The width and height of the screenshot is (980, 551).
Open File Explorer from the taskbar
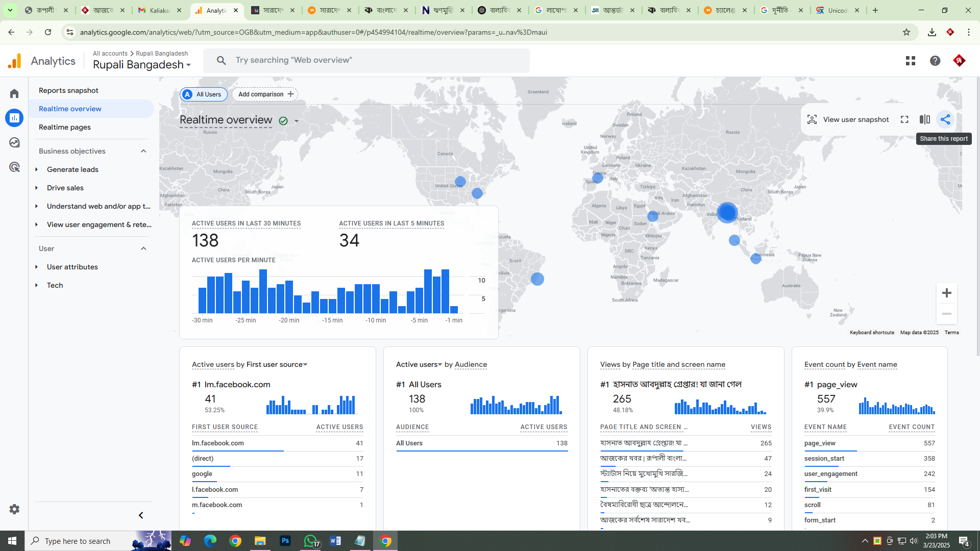260,541
